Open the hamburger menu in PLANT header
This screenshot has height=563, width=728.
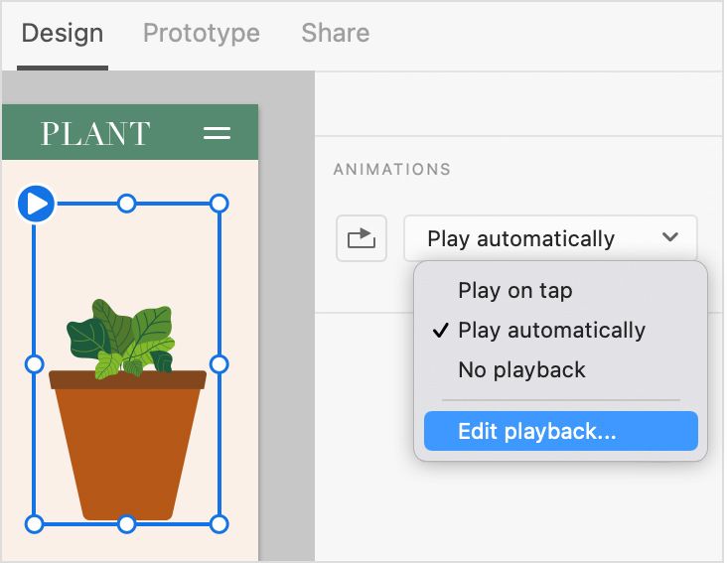pyautogui.click(x=217, y=133)
